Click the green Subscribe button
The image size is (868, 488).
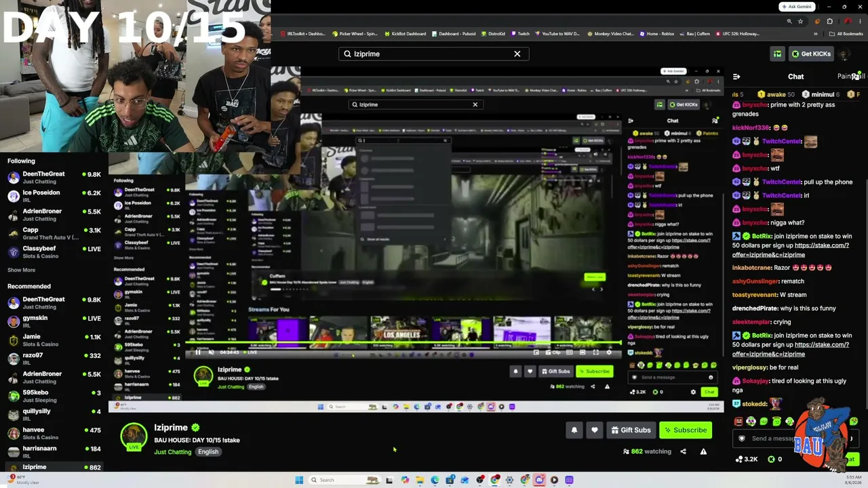[686, 430]
